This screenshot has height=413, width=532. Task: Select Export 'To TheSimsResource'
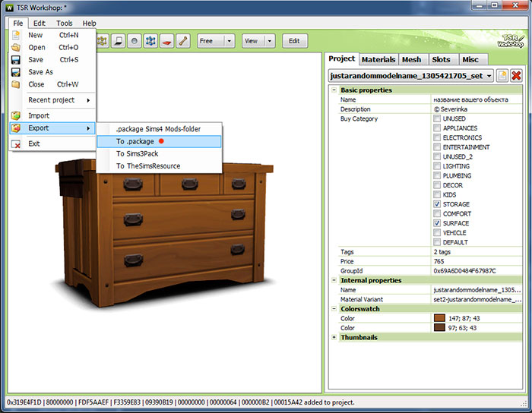(x=159, y=166)
